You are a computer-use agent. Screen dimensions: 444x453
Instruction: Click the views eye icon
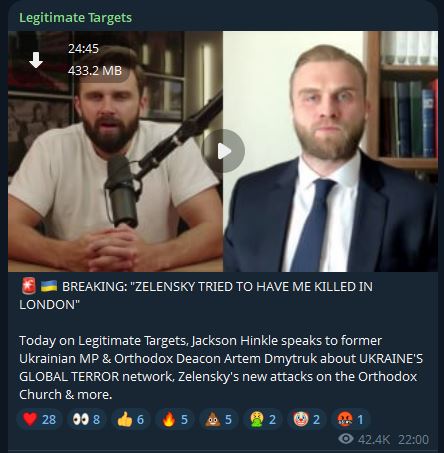click(346, 439)
